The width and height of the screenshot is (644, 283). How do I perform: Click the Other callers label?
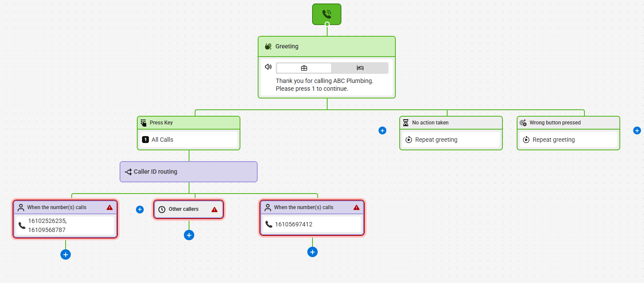183,209
